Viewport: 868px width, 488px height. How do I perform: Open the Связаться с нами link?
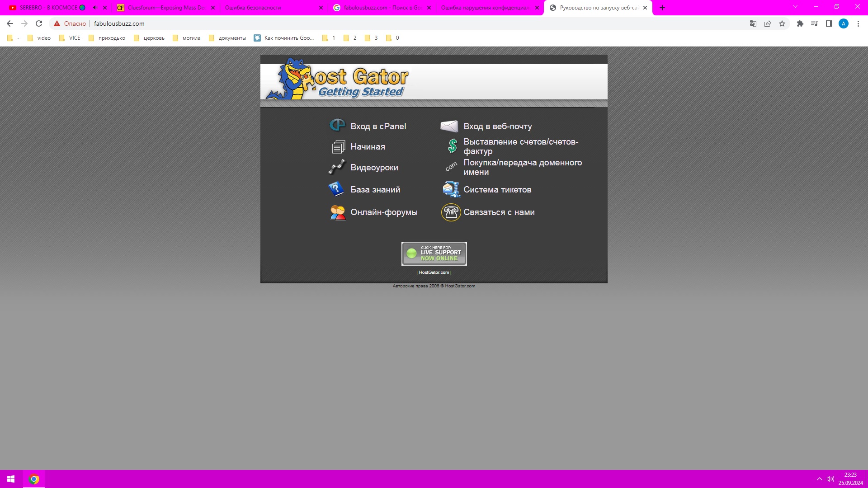pos(499,212)
